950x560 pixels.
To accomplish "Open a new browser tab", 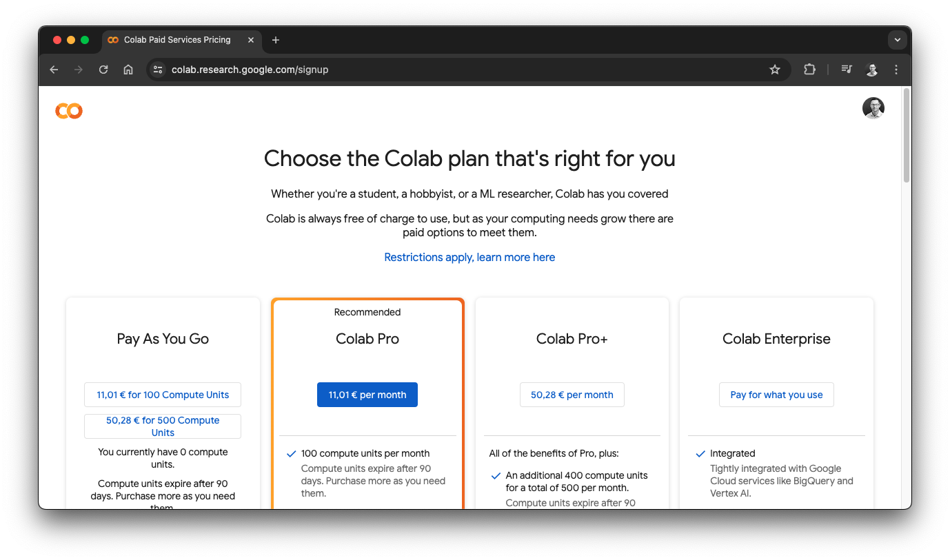I will point(276,40).
